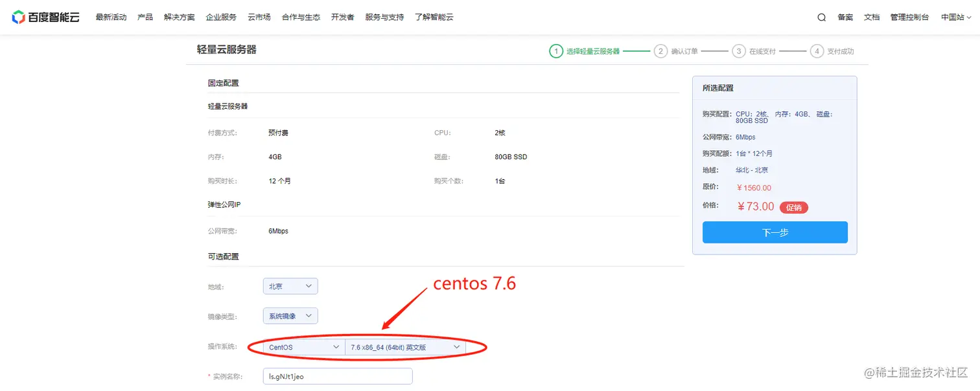This screenshot has height=391, width=980.
Task: Click the 华北 - 北京 region value
Action: (x=752, y=170)
